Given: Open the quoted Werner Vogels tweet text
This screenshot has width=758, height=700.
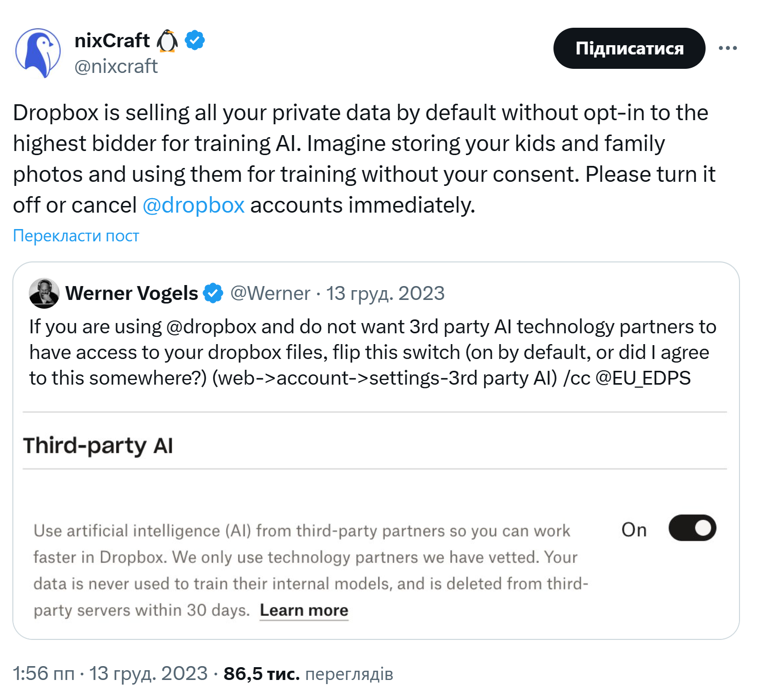Looking at the screenshot, I should point(373,352).
